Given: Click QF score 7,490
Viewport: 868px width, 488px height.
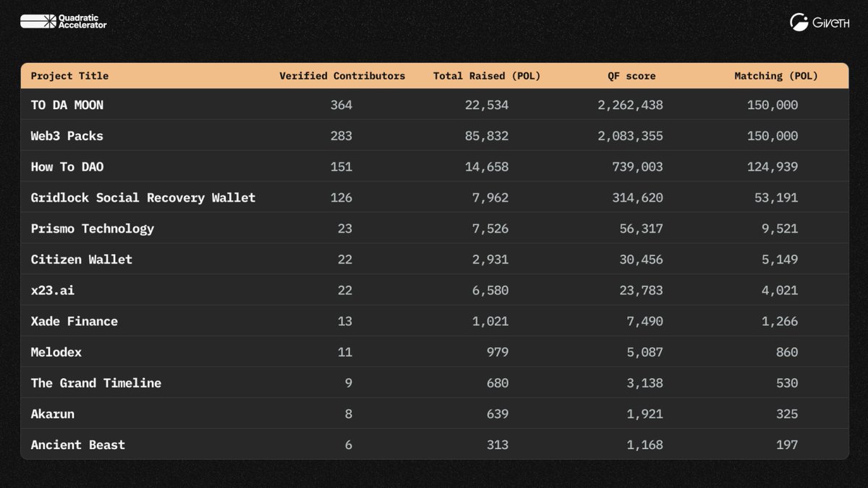Looking at the screenshot, I should 644,321.
